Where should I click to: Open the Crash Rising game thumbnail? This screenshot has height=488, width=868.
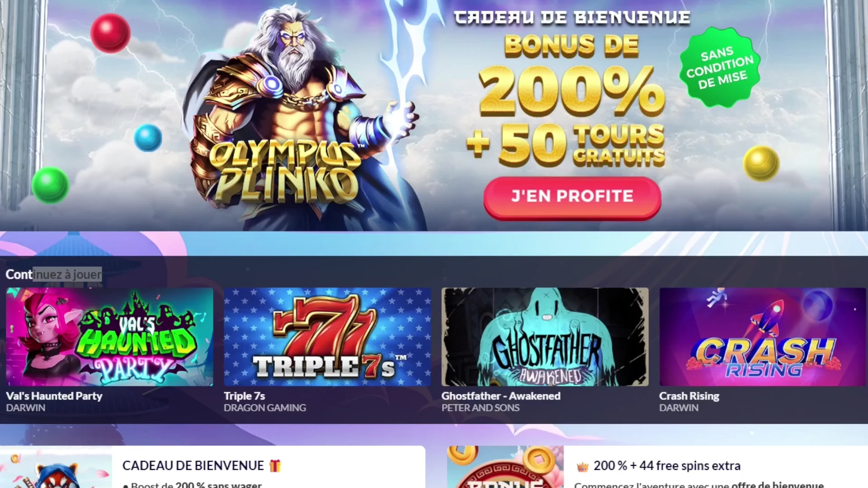pos(763,337)
